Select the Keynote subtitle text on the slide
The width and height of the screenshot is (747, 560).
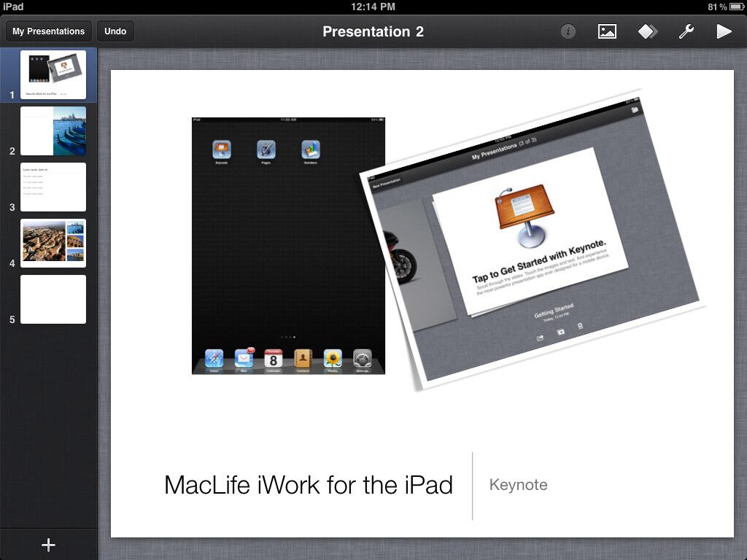518,484
